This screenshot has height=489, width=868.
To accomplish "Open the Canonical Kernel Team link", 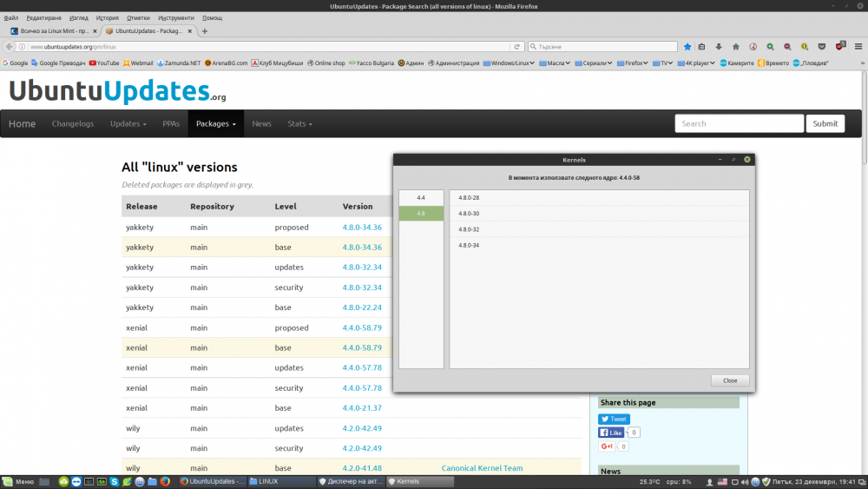I will (482, 468).
